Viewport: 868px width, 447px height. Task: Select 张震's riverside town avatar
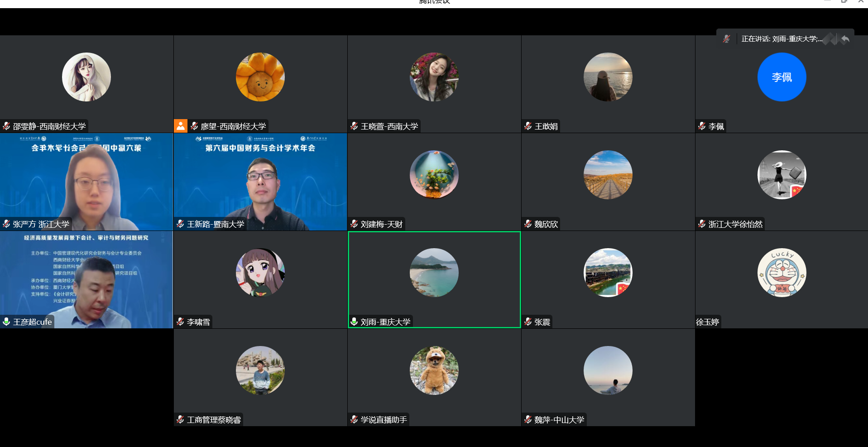pyautogui.click(x=608, y=273)
